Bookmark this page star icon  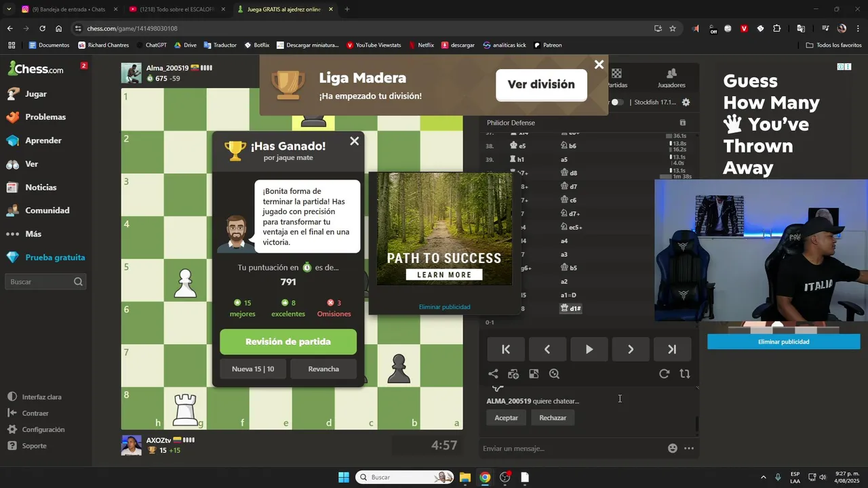[x=673, y=28]
